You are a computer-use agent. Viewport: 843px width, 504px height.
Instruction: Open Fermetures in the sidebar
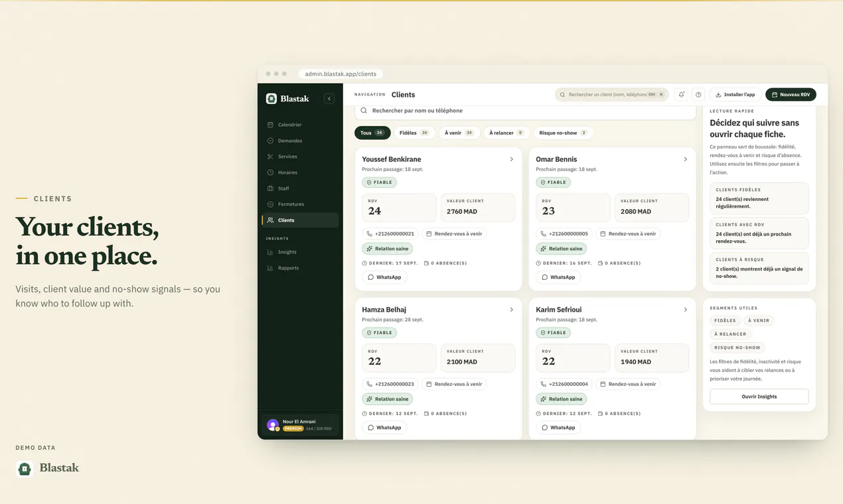tap(300, 204)
